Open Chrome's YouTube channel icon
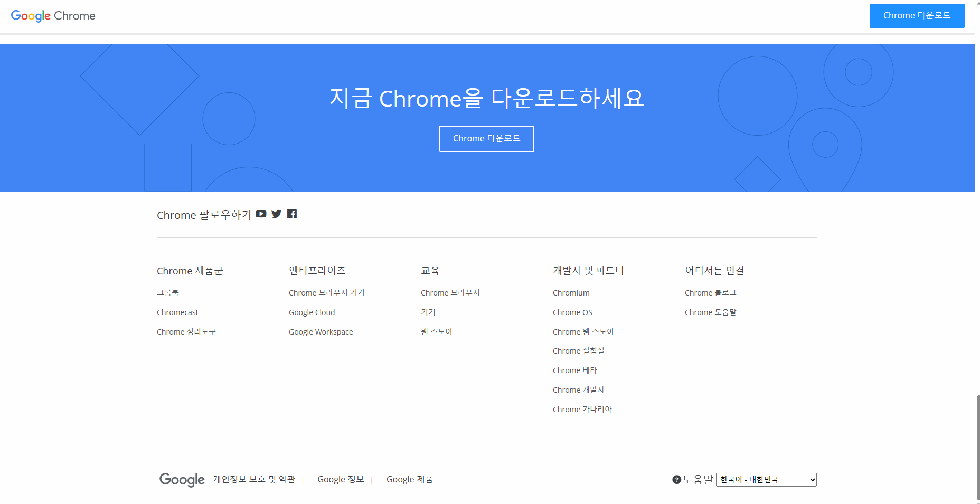The image size is (980, 504). 261,214
